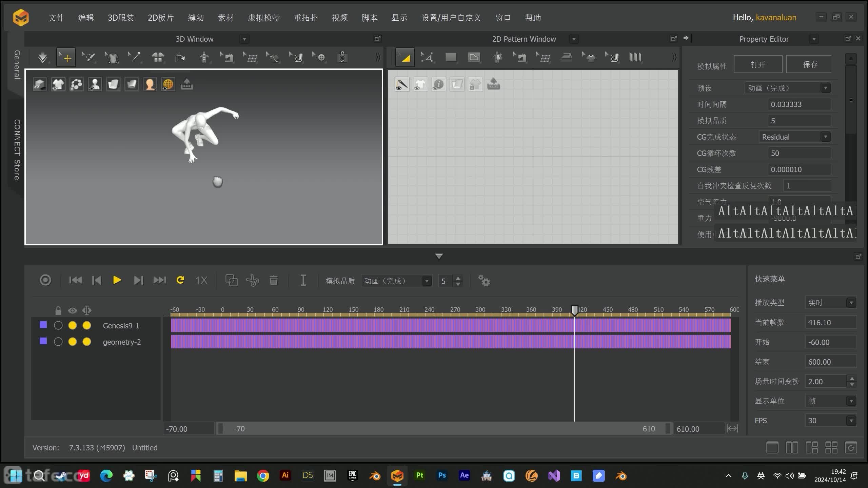The height and width of the screenshot is (488, 868).
Task: Open the 设置/用户自定义 menu
Action: [451, 18]
